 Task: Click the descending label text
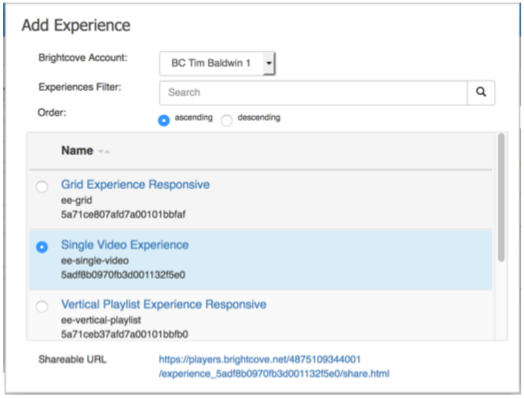pyautogui.click(x=259, y=118)
